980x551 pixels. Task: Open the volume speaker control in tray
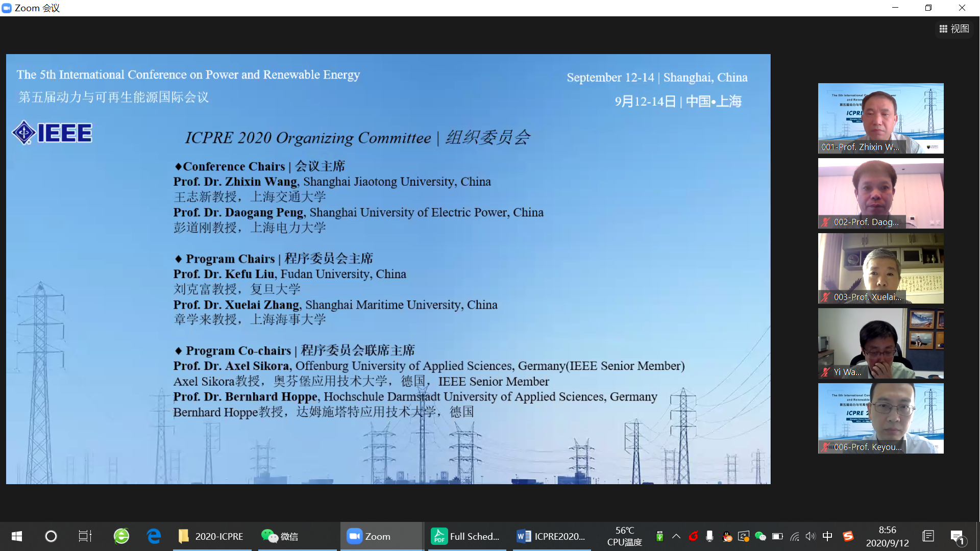[811, 536]
